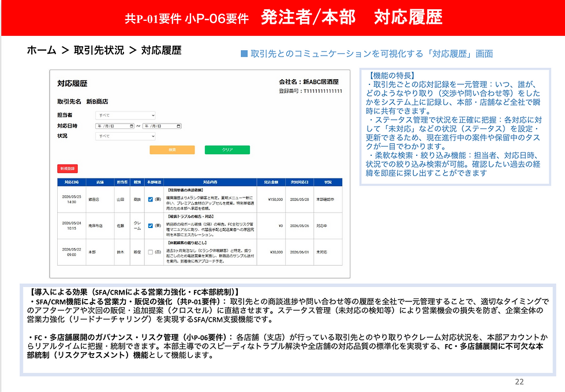Uncheck 本部確認 checkbox for 2026/05/24 row

click(x=151, y=226)
